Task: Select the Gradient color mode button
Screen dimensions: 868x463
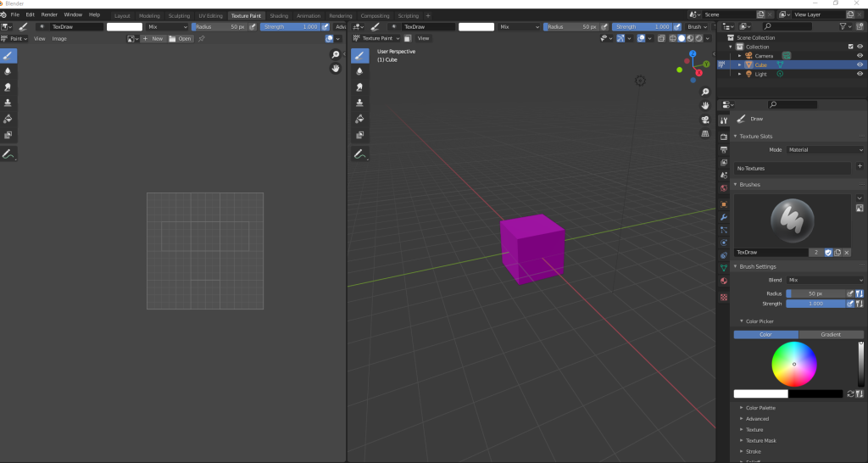Action: point(831,334)
